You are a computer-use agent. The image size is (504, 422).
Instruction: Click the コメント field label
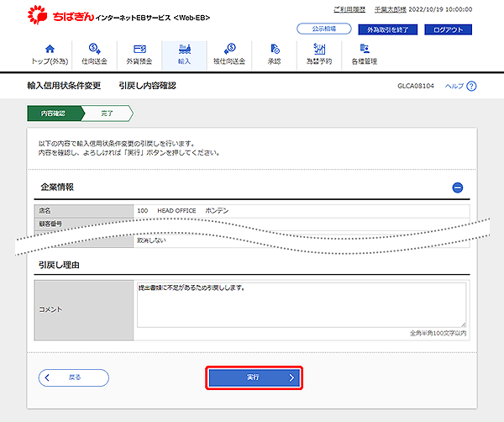pos(50,309)
